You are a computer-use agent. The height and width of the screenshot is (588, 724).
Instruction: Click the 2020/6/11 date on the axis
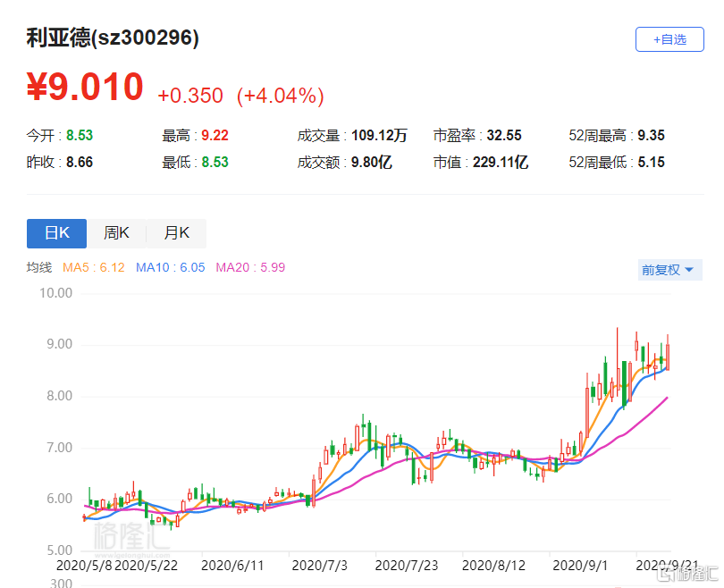(232, 566)
